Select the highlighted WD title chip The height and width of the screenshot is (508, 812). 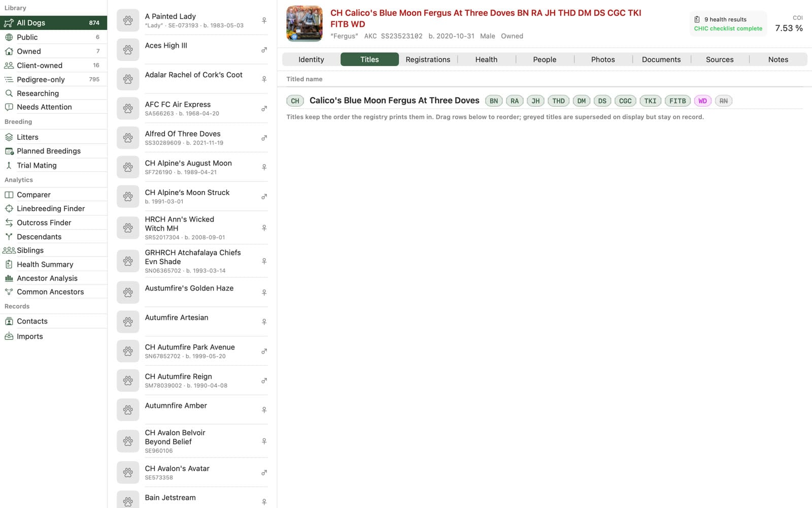point(702,101)
